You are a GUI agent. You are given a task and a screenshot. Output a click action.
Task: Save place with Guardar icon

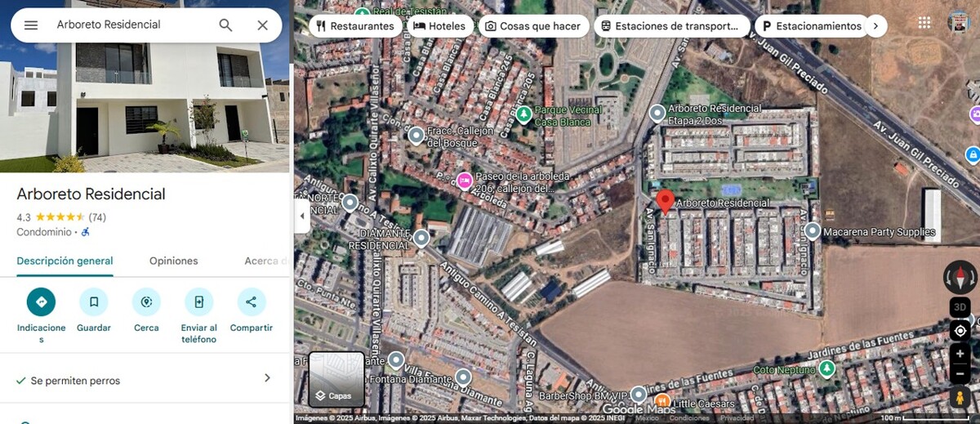pos(94,301)
